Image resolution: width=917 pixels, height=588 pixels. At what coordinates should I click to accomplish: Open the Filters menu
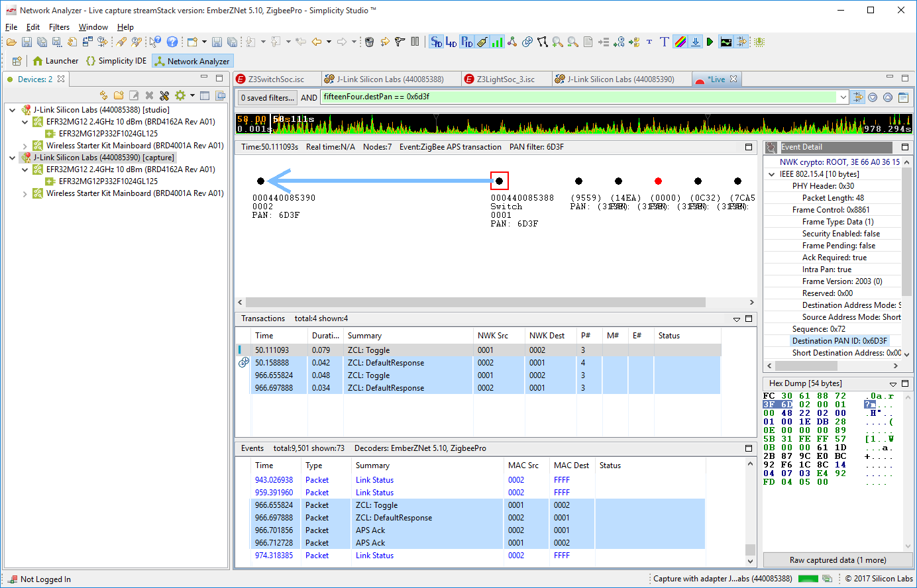59,27
